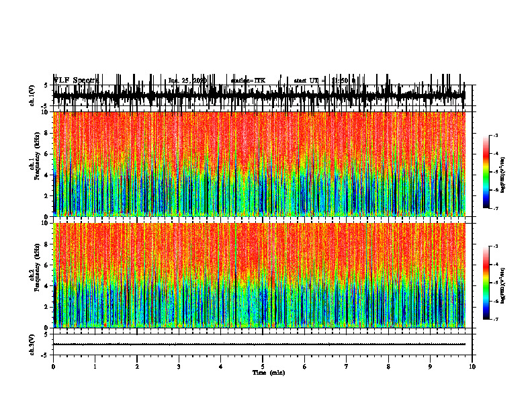Screen dimensions: 532x411
Task: Click the "Time (min)" x-axis label
Action: 269,373
